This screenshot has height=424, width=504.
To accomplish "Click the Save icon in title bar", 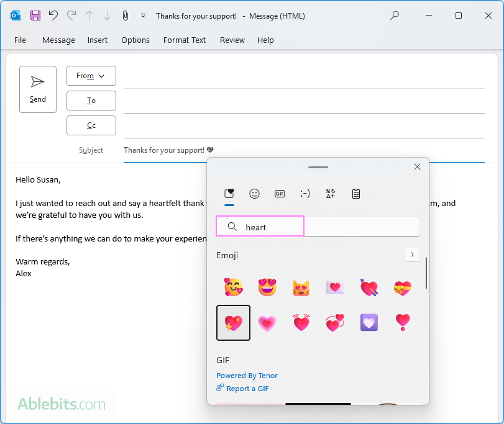I will coord(35,16).
